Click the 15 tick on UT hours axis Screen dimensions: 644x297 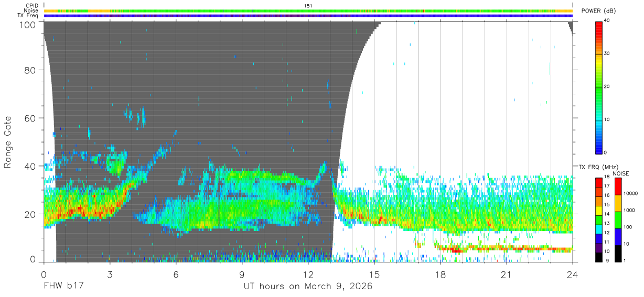click(x=374, y=274)
